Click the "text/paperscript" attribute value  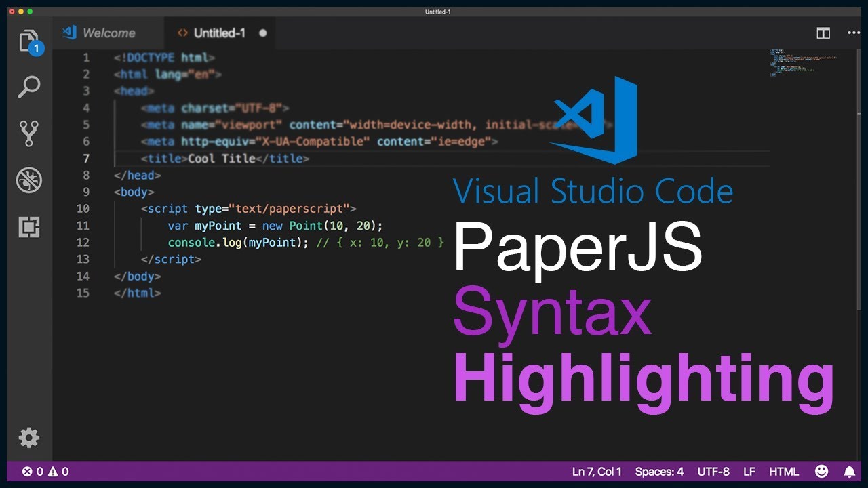[x=290, y=209]
